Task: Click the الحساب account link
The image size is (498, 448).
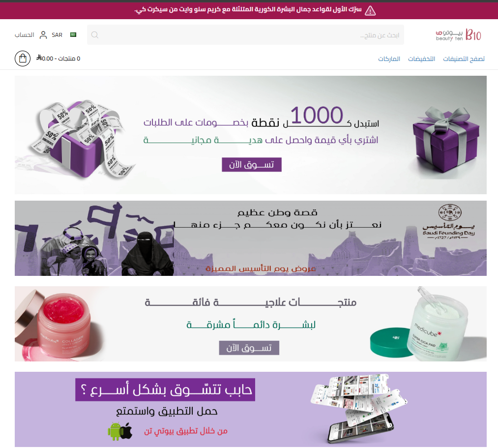Action: tap(25, 35)
